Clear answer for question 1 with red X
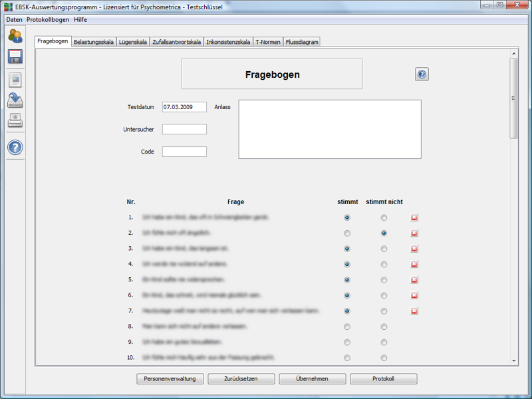 pyautogui.click(x=414, y=218)
